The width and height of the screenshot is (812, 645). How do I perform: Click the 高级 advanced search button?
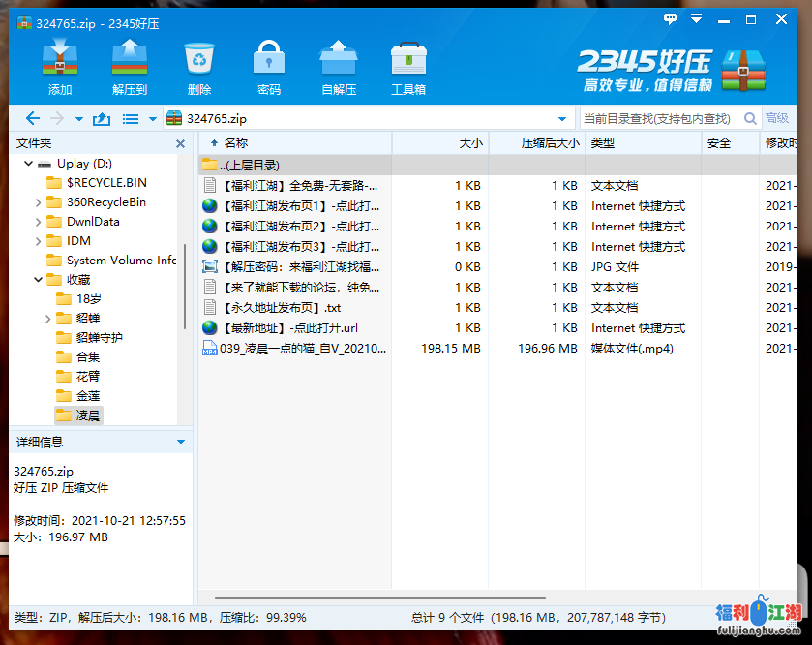(x=777, y=118)
